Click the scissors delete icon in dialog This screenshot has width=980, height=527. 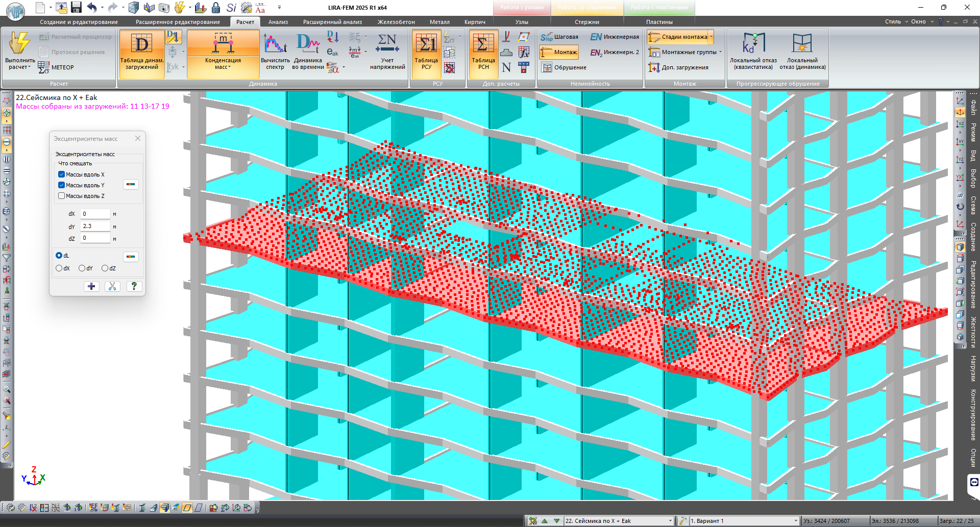coord(112,286)
